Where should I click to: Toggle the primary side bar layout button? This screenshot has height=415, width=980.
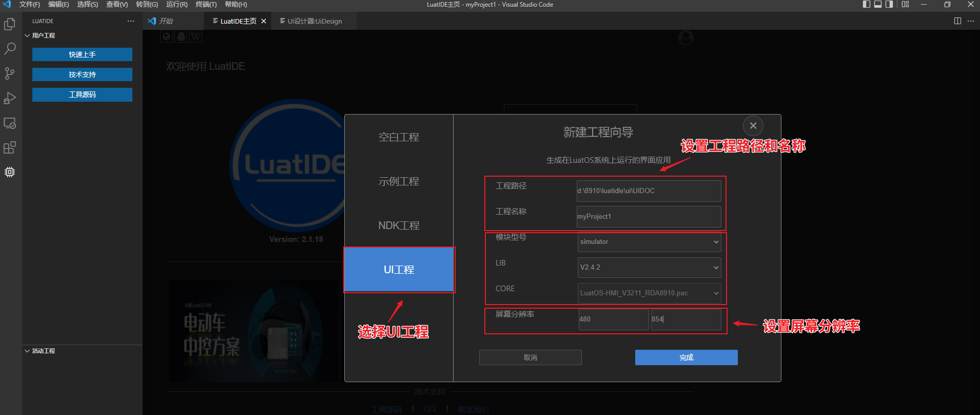[867, 5]
